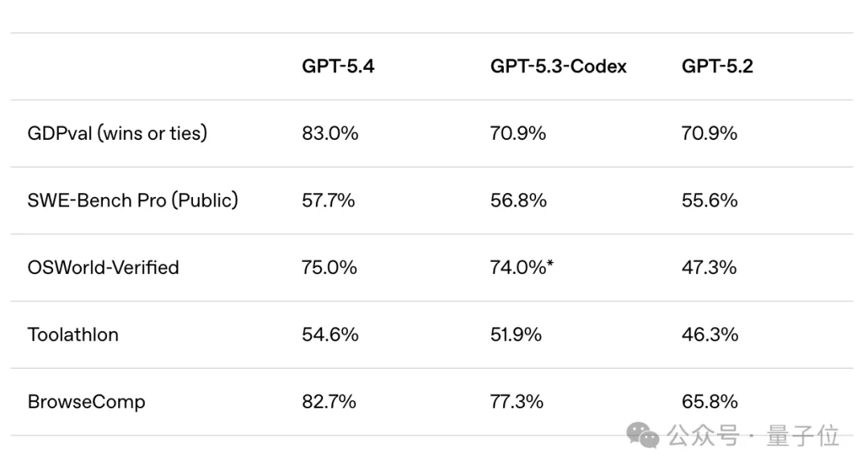Click the 57.7% SWE-Bench Pro cell
The image size is (868, 471).
(x=328, y=200)
